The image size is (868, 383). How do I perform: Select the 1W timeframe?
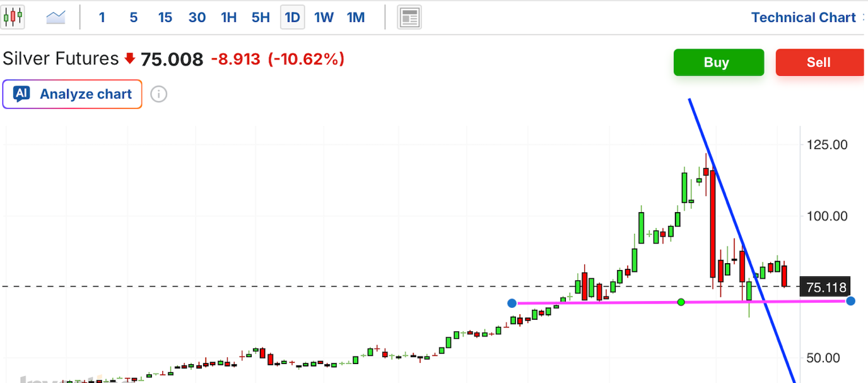324,17
